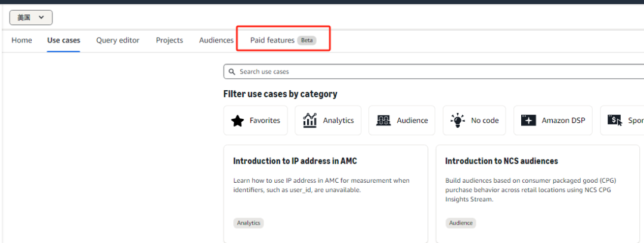Click the bar chart Analytics icon
This screenshot has width=644, height=243.
tap(310, 120)
